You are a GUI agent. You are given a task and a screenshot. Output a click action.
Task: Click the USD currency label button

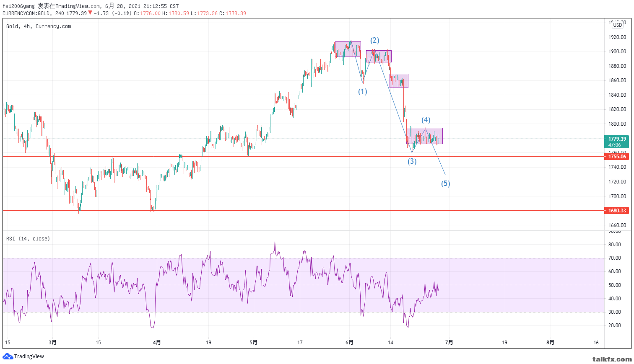618,25
